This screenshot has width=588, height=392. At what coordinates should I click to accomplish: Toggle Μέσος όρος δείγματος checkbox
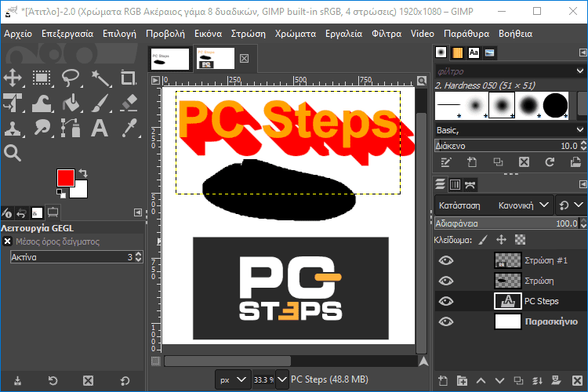click(7, 241)
